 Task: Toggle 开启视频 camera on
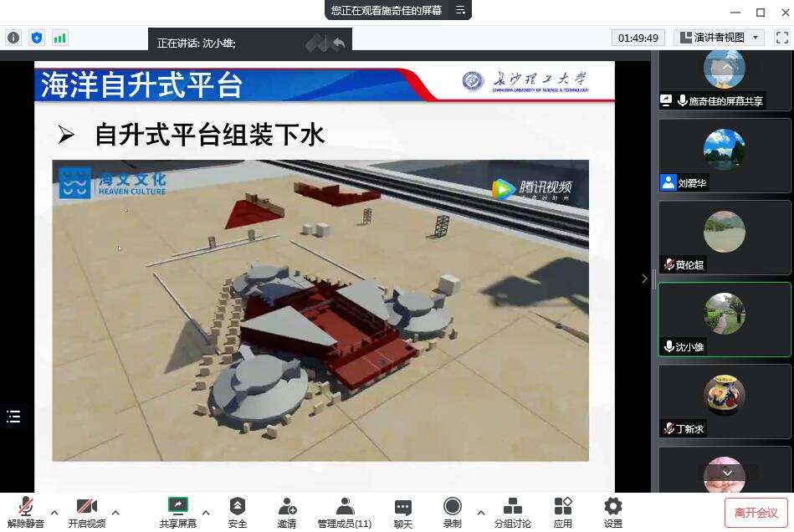click(x=87, y=512)
